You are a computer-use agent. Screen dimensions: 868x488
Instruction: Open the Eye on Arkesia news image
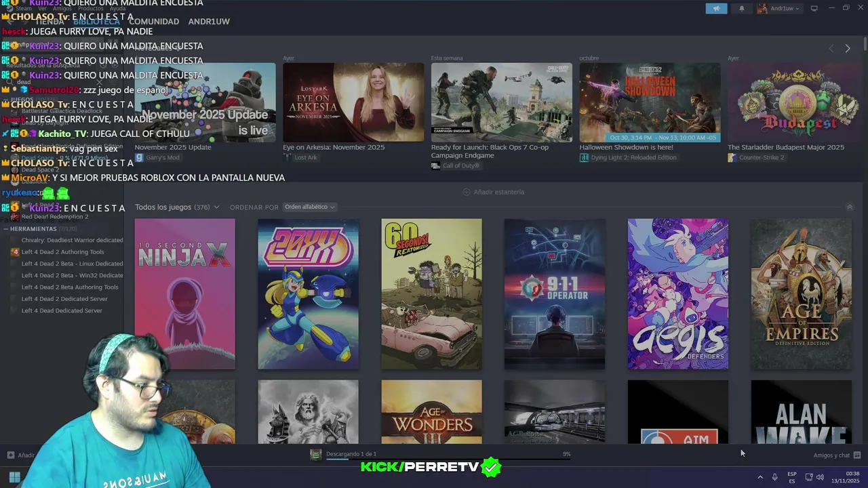(353, 102)
